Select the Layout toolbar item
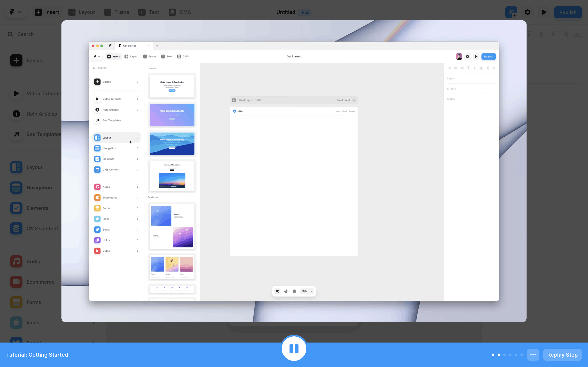This screenshot has width=588, height=367. pyautogui.click(x=81, y=12)
